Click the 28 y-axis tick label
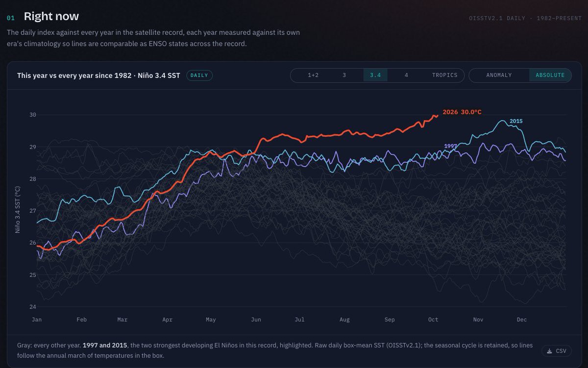The width and height of the screenshot is (588, 368). coord(33,179)
